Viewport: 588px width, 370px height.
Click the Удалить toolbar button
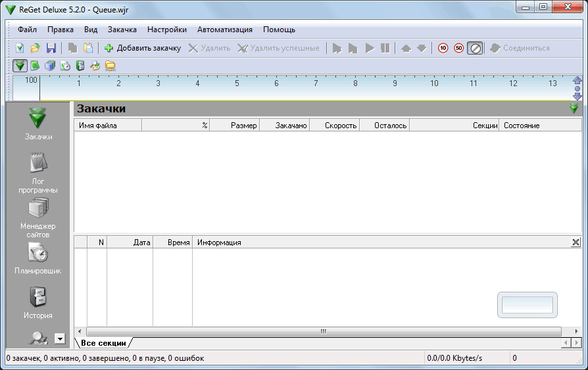tap(209, 48)
